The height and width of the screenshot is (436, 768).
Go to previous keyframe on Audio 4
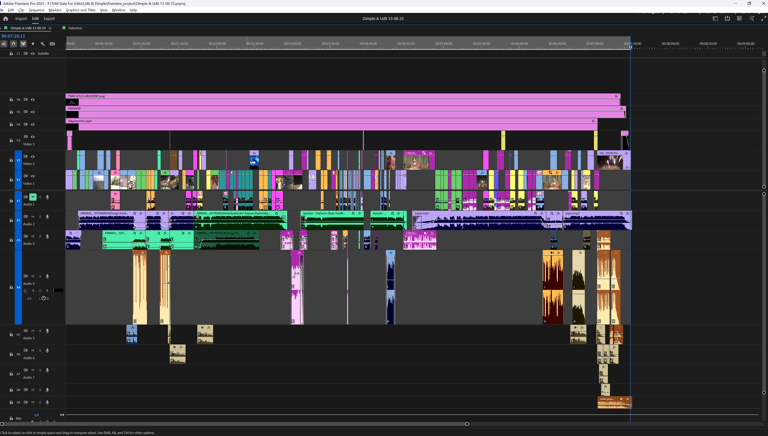coord(33,291)
